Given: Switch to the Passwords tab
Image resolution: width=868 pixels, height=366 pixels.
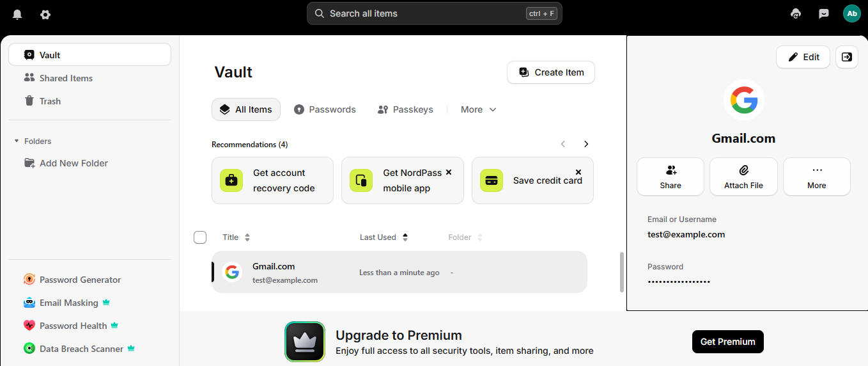Looking at the screenshot, I should [x=325, y=109].
